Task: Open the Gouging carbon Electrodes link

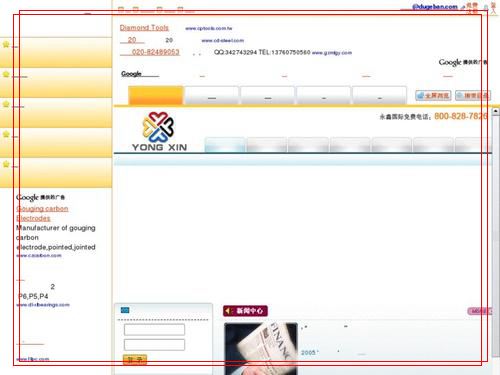Action: tap(42, 213)
